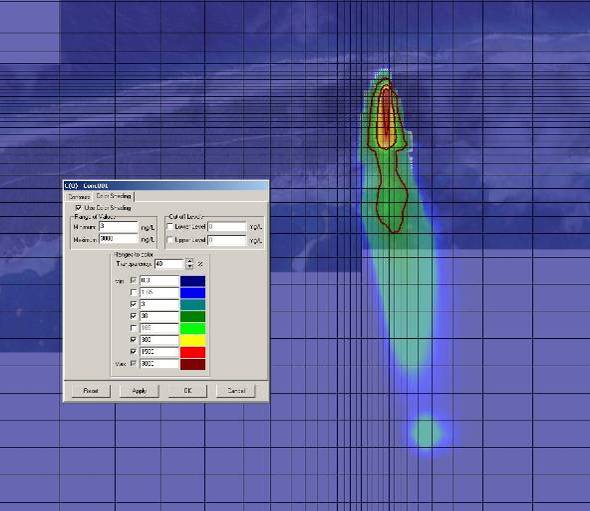The height and width of the screenshot is (511, 590).
Task: Increase the transparency spinner value
Action: tap(190, 261)
